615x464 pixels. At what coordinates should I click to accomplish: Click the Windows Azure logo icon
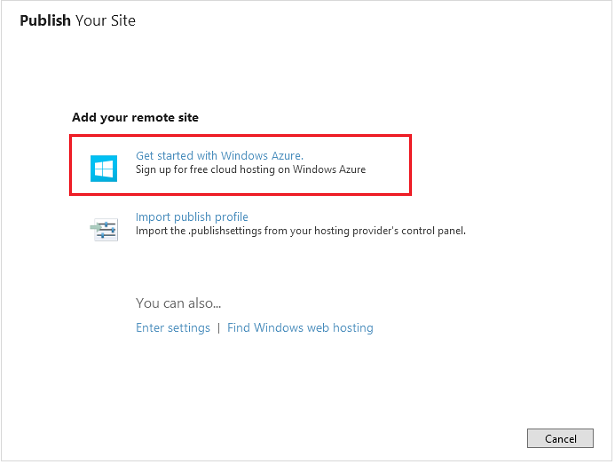coord(104,168)
